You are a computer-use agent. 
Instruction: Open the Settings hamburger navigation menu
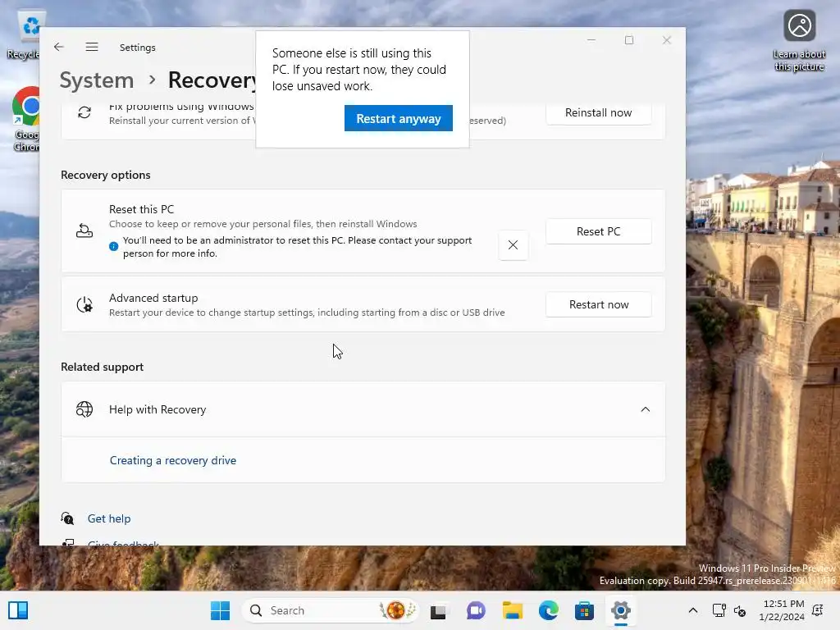(x=92, y=47)
